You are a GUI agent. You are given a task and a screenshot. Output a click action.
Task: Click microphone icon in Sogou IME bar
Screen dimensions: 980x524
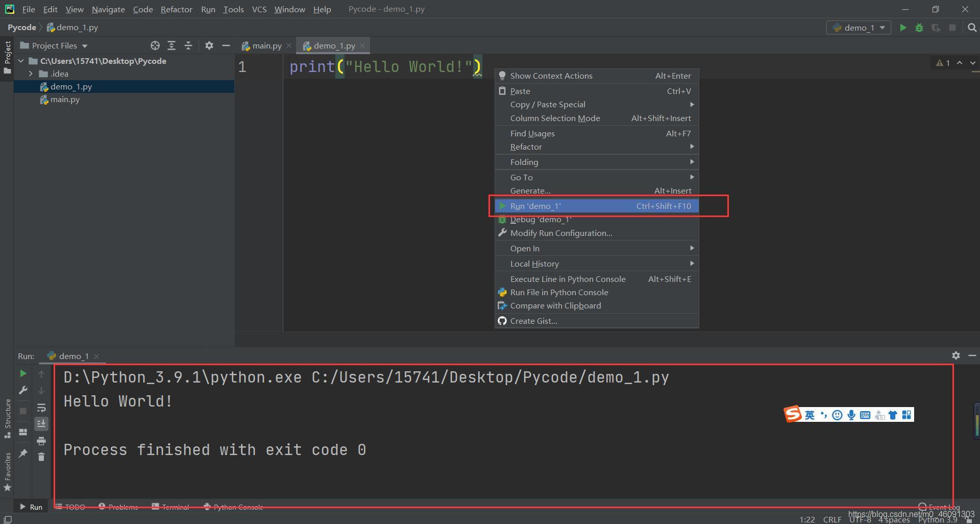[851, 415]
